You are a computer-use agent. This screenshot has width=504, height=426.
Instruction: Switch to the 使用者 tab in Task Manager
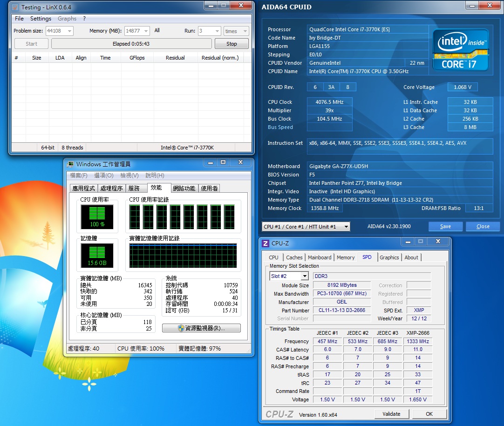(x=209, y=188)
